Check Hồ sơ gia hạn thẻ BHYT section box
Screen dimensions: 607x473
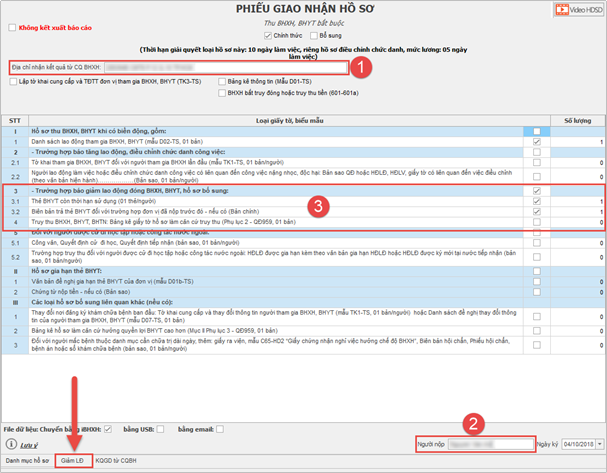click(x=537, y=271)
